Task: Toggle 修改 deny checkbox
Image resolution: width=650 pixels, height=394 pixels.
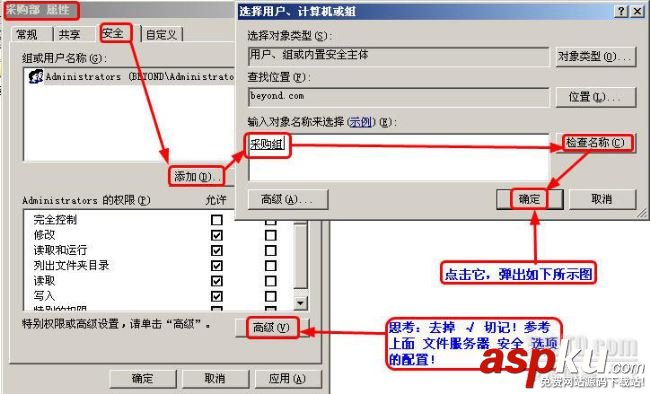Action: 271,235
